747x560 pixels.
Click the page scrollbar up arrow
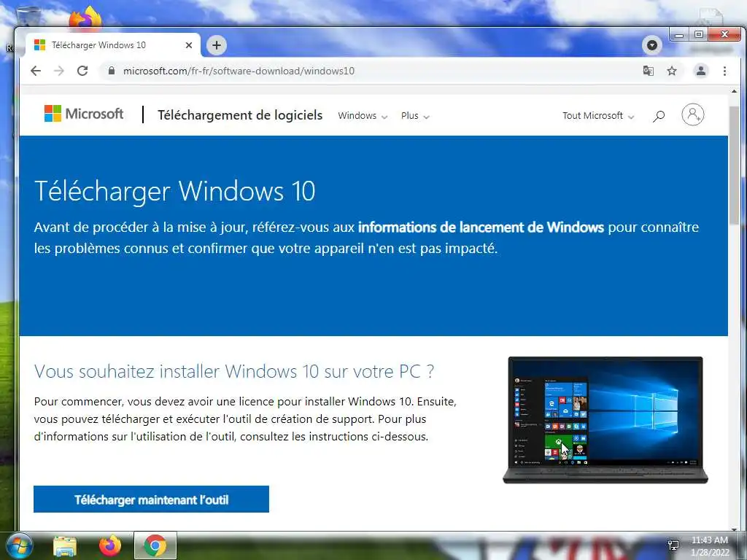(734, 91)
